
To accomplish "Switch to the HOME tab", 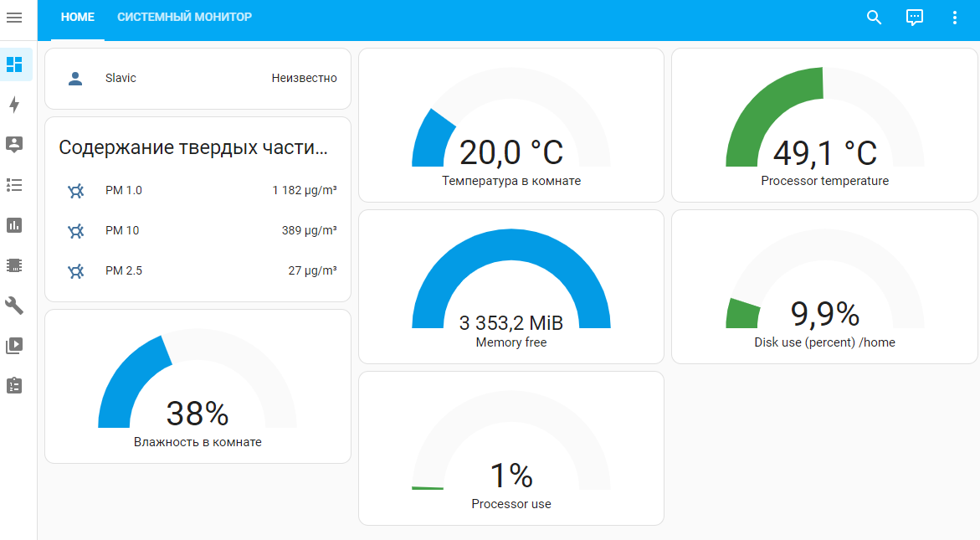I will (x=77, y=18).
